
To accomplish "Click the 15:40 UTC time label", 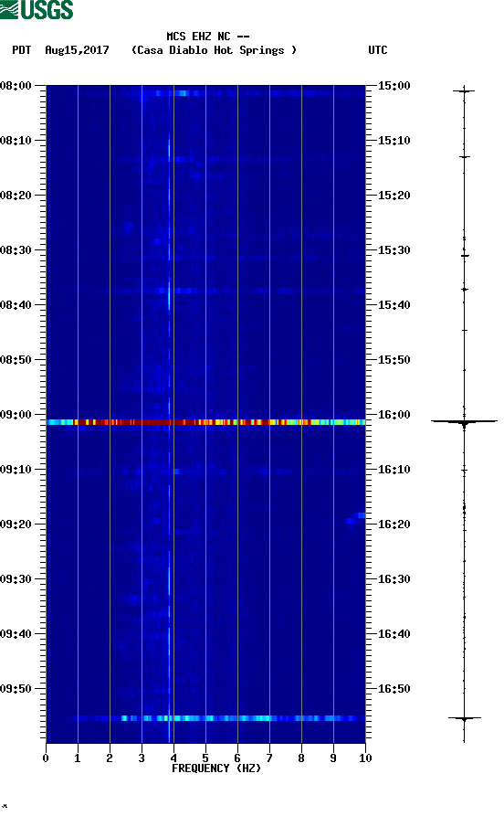I will [394, 305].
